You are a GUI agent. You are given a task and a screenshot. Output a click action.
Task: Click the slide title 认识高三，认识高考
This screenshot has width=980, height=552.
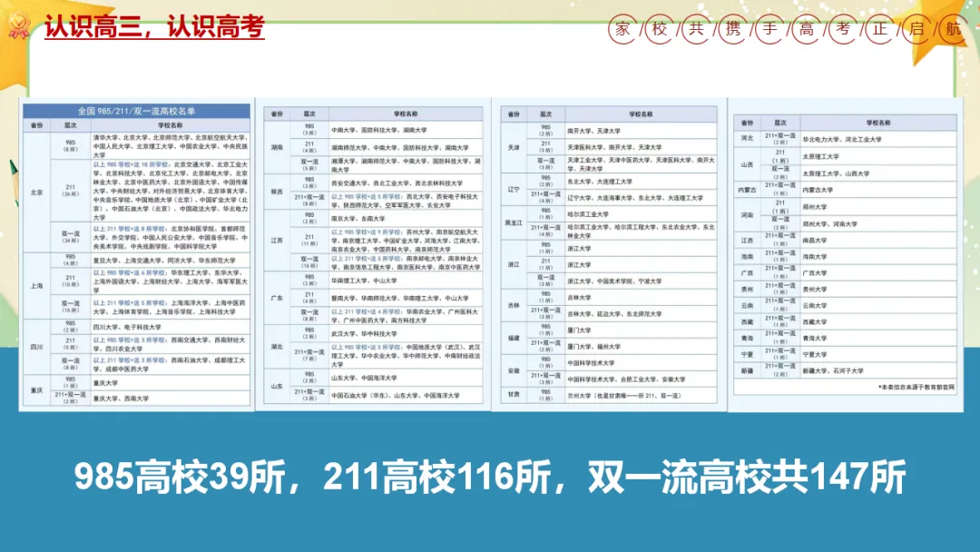click(154, 27)
